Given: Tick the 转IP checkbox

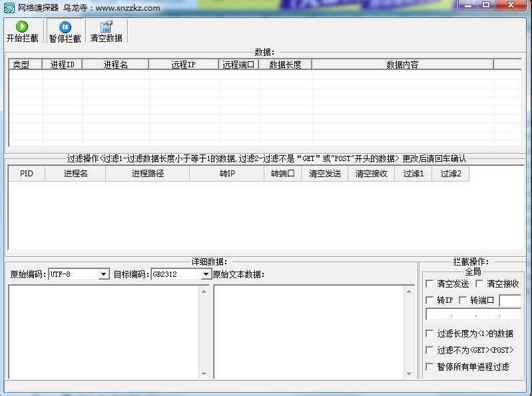Looking at the screenshot, I should [x=429, y=300].
